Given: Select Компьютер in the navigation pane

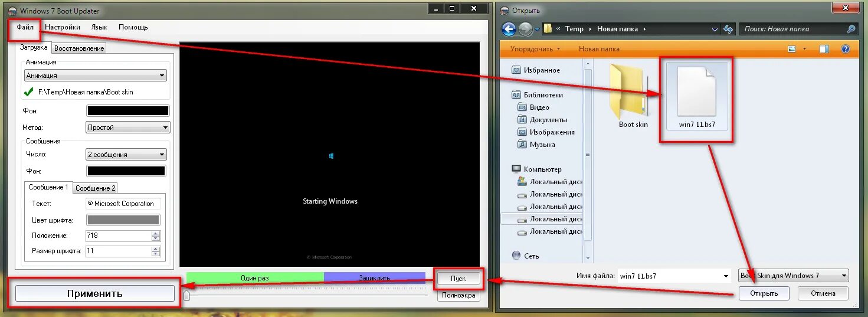Looking at the screenshot, I should pos(536,169).
